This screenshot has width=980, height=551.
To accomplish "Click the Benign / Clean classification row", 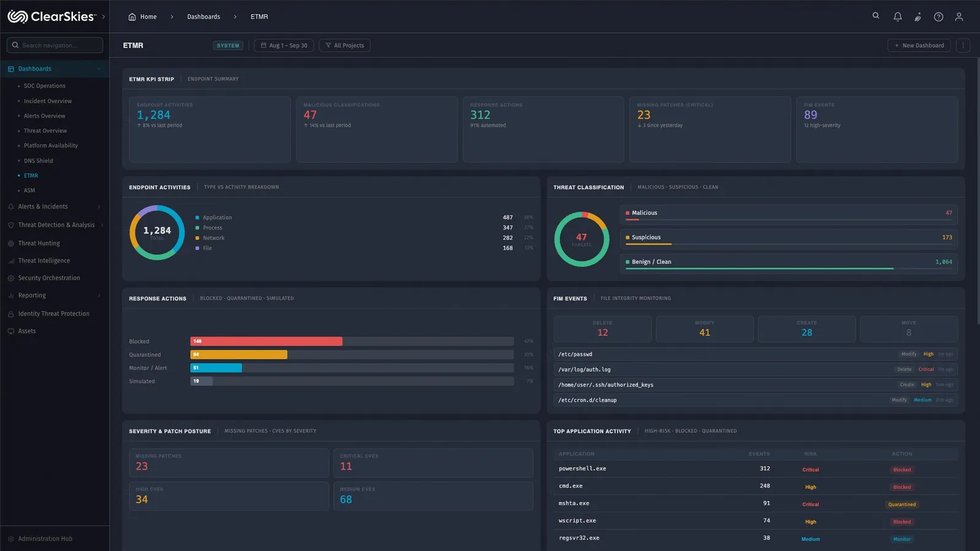I will (x=789, y=263).
